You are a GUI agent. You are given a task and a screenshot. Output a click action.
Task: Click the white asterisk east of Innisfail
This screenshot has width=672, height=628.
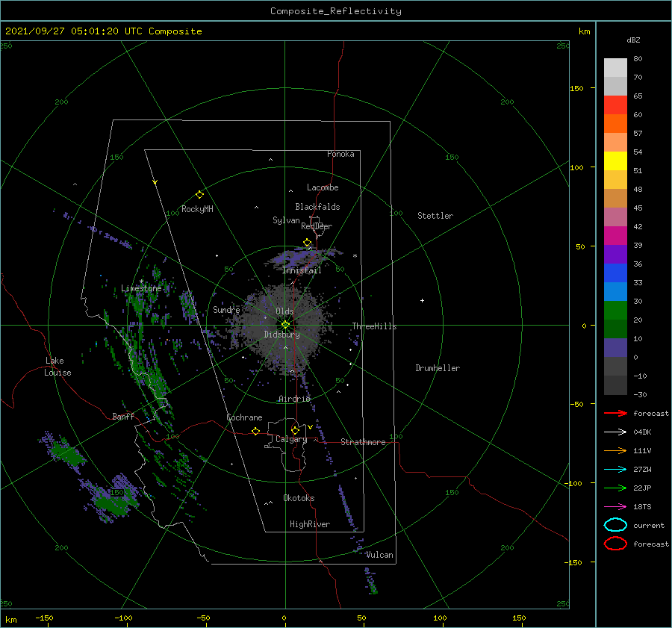click(355, 256)
